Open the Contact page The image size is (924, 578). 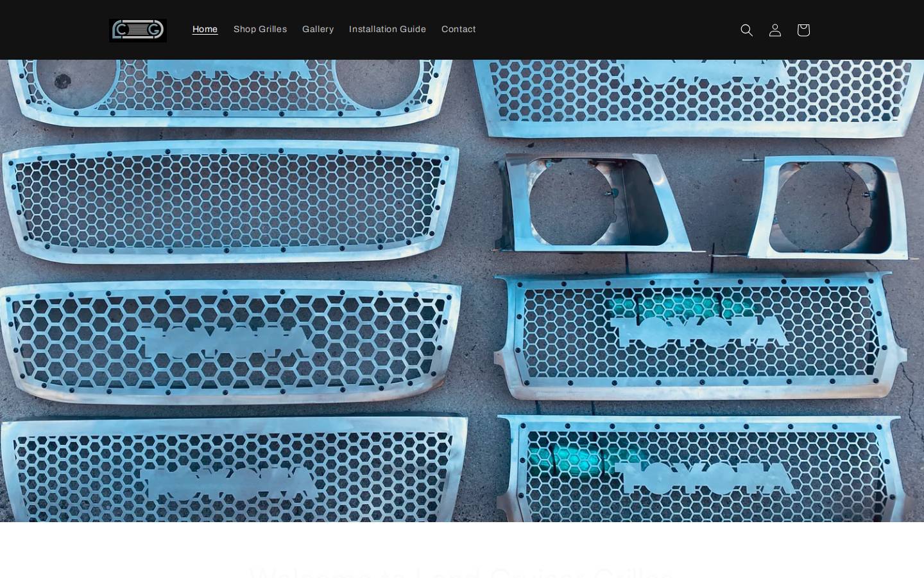458,30
